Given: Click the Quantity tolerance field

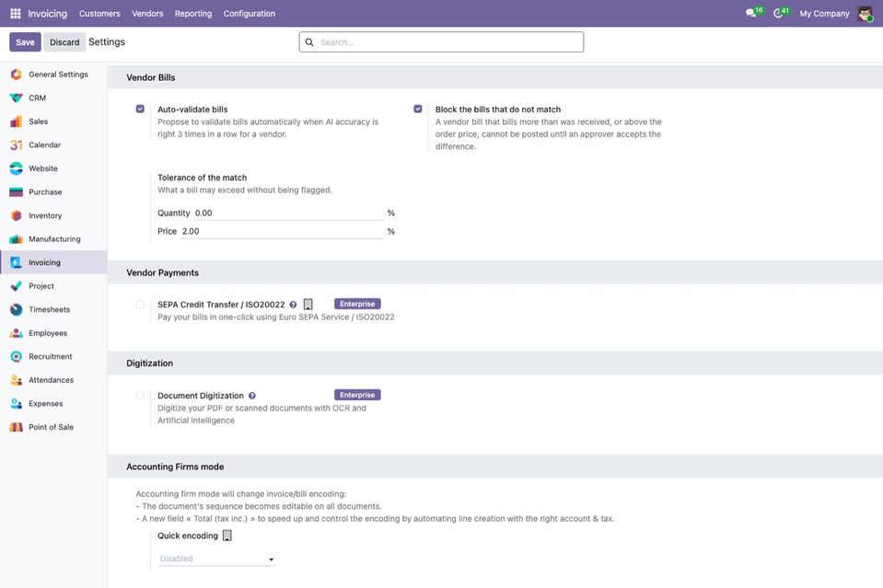Looking at the screenshot, I should pos(288,213).
